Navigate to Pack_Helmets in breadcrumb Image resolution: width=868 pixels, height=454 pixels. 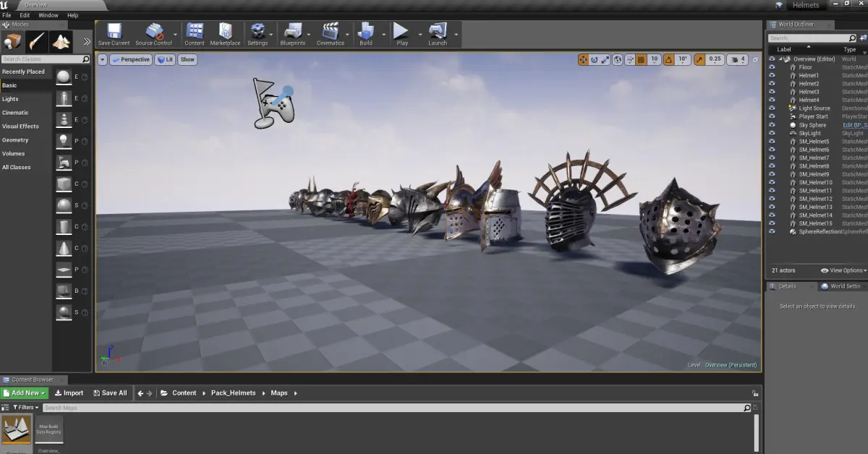click(x=233, y=393)
